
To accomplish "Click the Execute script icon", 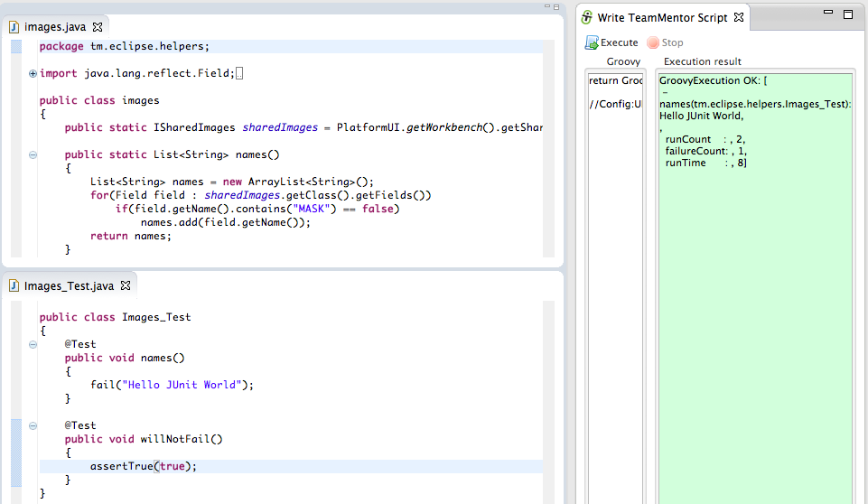I will tap(592, 42).
